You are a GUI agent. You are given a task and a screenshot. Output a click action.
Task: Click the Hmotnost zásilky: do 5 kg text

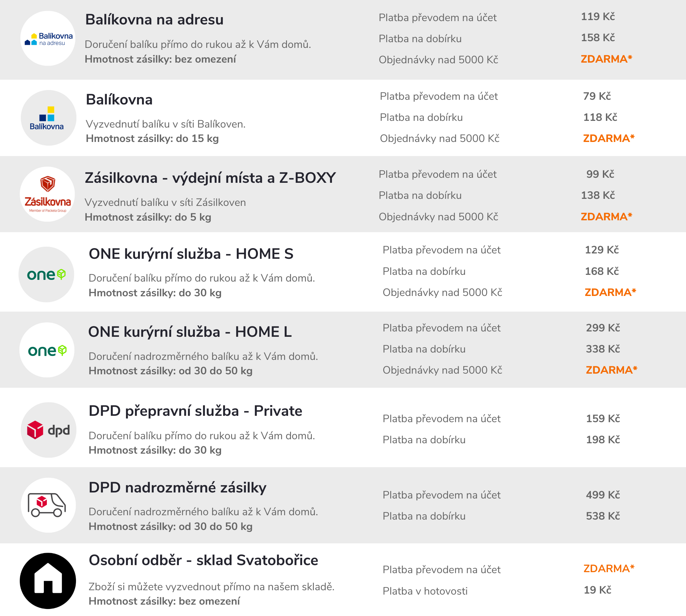148,217
